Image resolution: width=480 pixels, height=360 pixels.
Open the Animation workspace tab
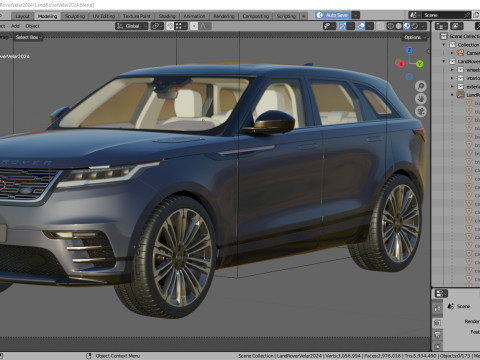tap(194, 16)
